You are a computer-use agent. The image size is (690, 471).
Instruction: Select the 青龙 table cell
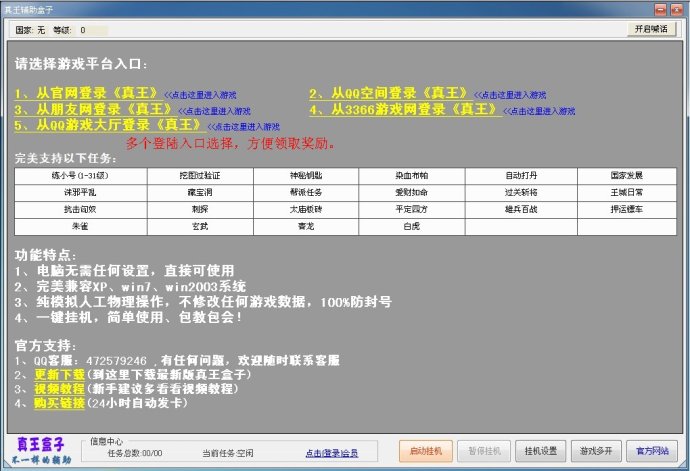coord(306,227)
